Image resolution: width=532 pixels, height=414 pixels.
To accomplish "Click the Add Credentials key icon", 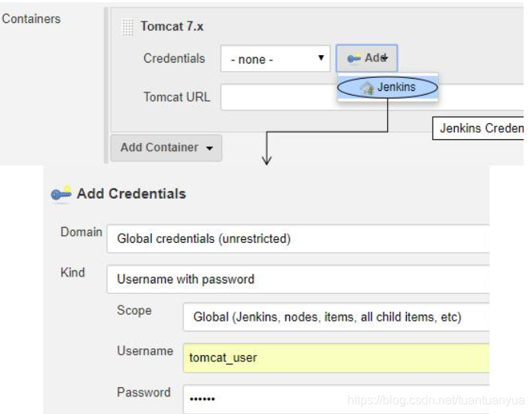I will click(61, 193).
